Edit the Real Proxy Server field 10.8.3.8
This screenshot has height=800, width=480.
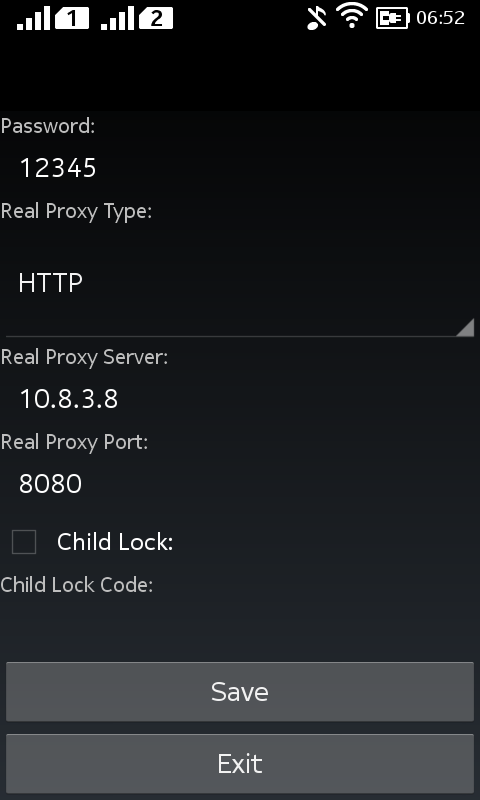(240, 399)
